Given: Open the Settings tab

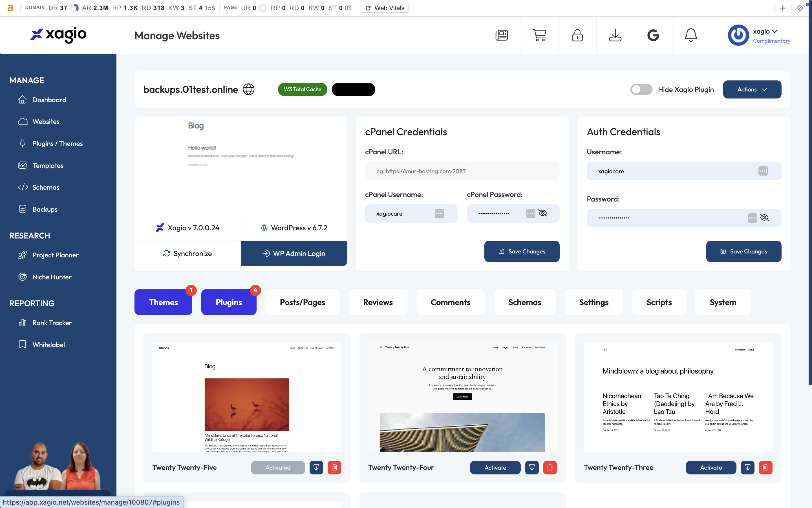Looking at the screenshot, I should coord(593,302).
